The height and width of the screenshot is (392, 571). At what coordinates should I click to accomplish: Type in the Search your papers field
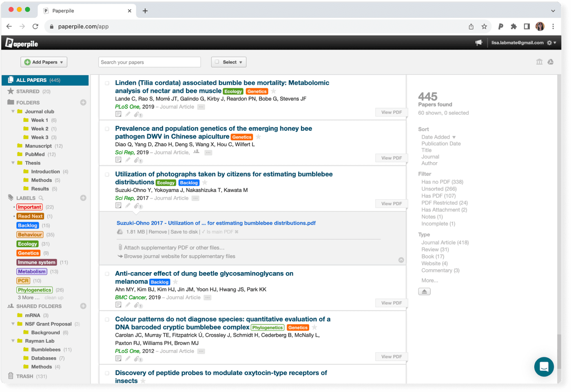tap(149, 62)
